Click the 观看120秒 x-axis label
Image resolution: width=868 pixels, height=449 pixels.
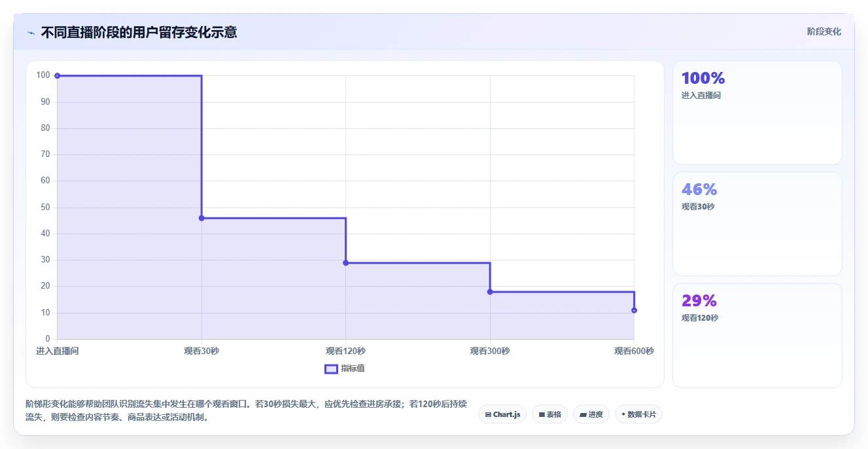coord(346,351)
